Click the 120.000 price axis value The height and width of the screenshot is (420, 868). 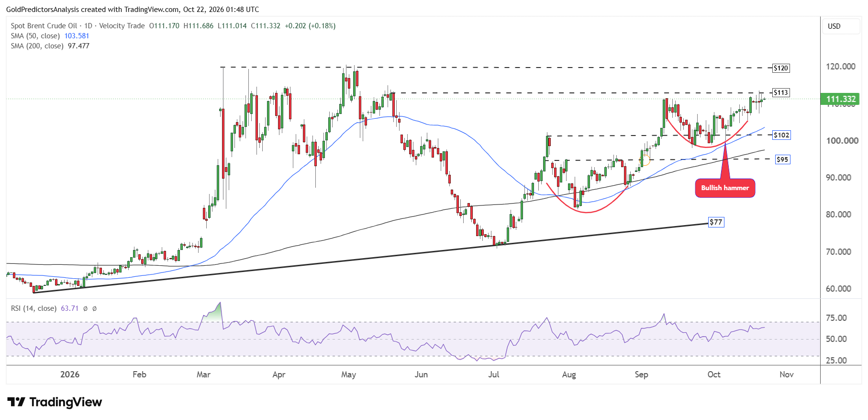(x=841, y=67)
